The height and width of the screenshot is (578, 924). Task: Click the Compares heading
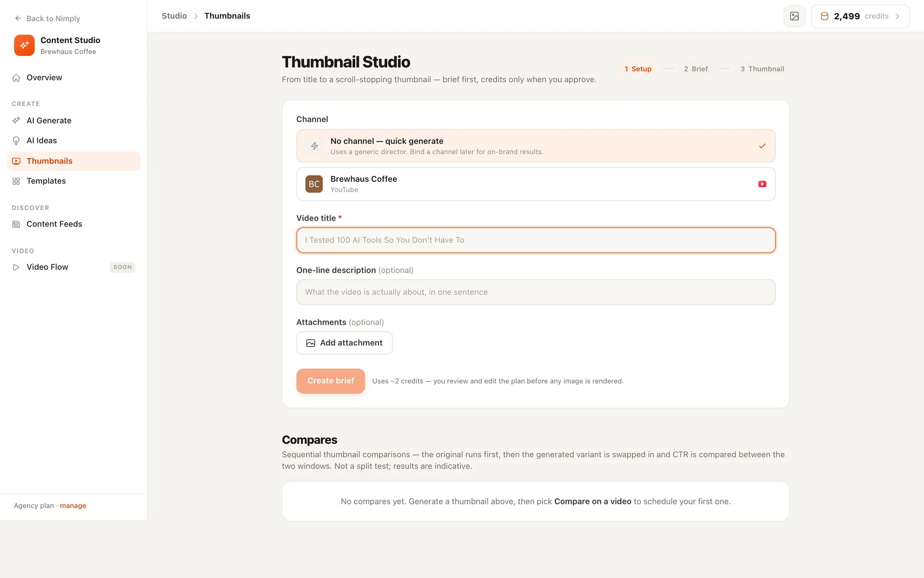310,440
